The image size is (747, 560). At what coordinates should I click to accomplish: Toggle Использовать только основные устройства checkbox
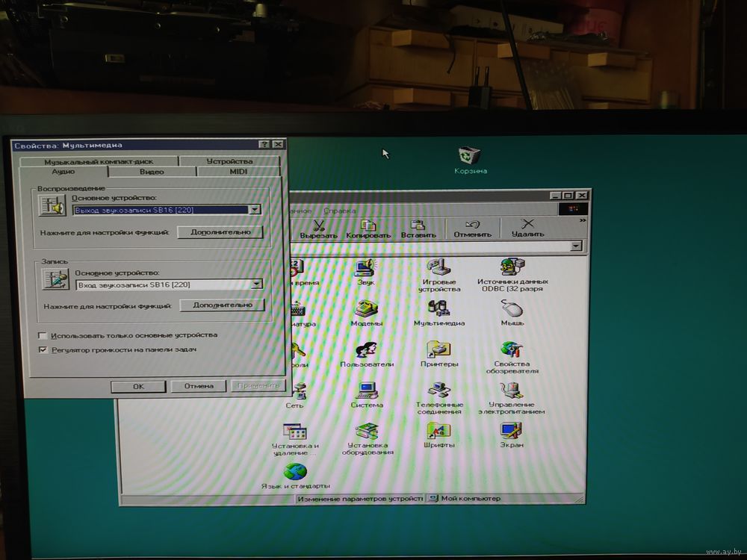pos(43,336)
